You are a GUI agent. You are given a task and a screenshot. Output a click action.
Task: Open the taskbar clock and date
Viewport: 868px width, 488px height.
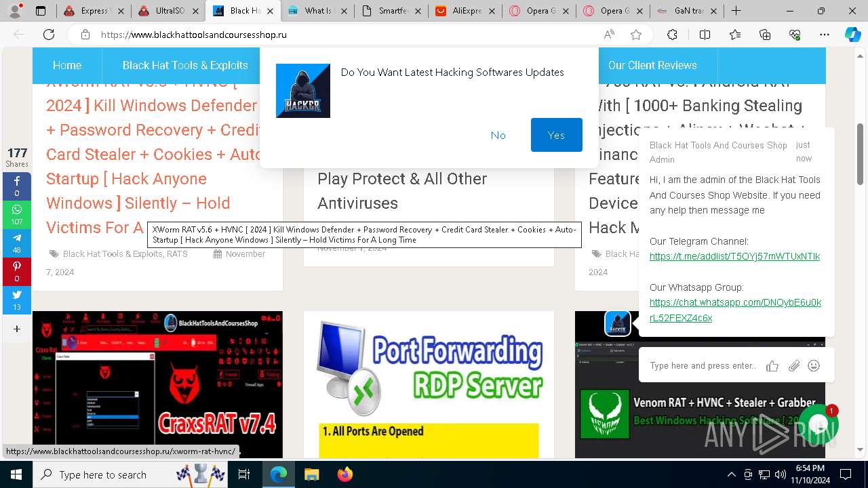(810, 474)
